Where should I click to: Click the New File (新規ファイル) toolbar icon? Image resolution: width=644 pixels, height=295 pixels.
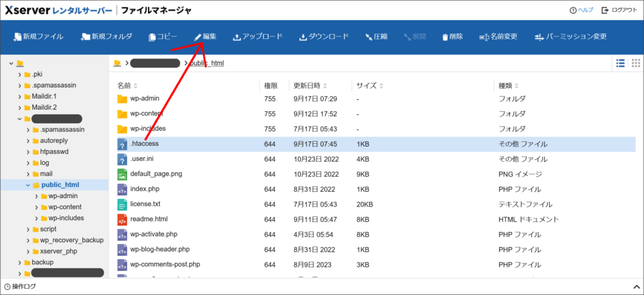point(38,36)
